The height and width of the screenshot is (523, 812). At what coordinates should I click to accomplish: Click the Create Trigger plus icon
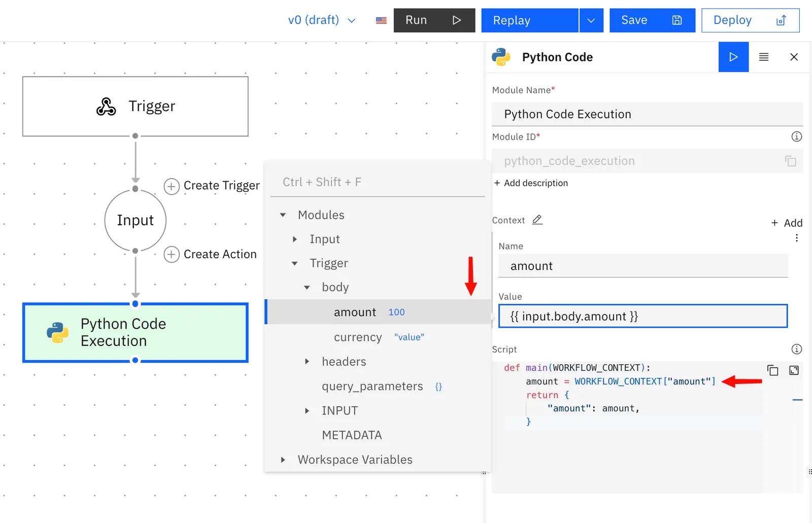tap(172, 186)
